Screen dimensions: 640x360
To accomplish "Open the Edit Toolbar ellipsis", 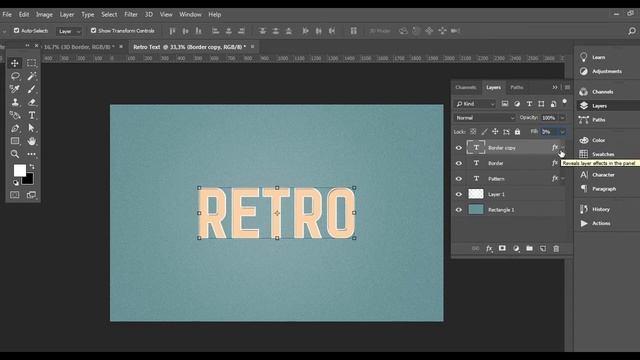I will tap(31, 154).
